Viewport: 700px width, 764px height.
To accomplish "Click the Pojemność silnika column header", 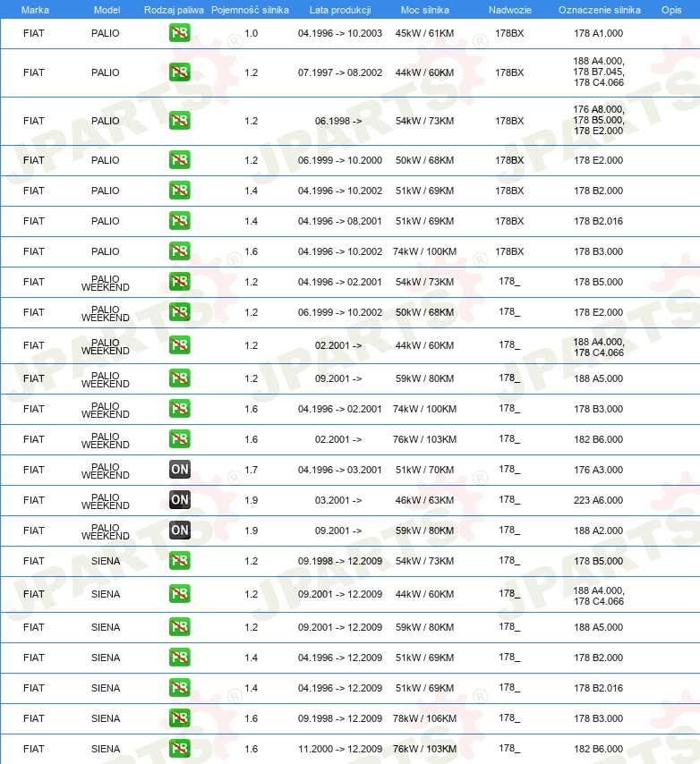I will pyautogui.click(x=250, y=10).
